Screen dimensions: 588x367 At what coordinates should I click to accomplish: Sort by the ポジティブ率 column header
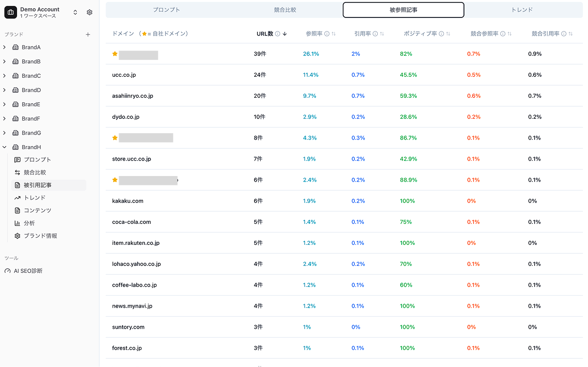coord(420,34)
